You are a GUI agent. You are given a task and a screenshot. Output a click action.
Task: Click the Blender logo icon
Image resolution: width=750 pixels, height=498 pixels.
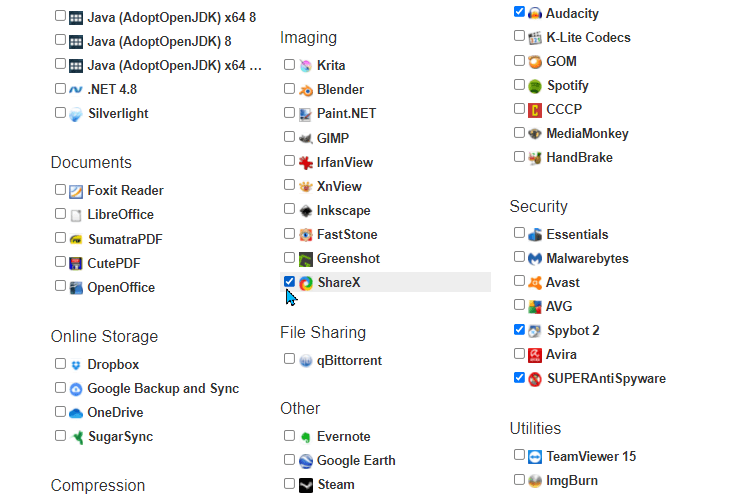306,89
